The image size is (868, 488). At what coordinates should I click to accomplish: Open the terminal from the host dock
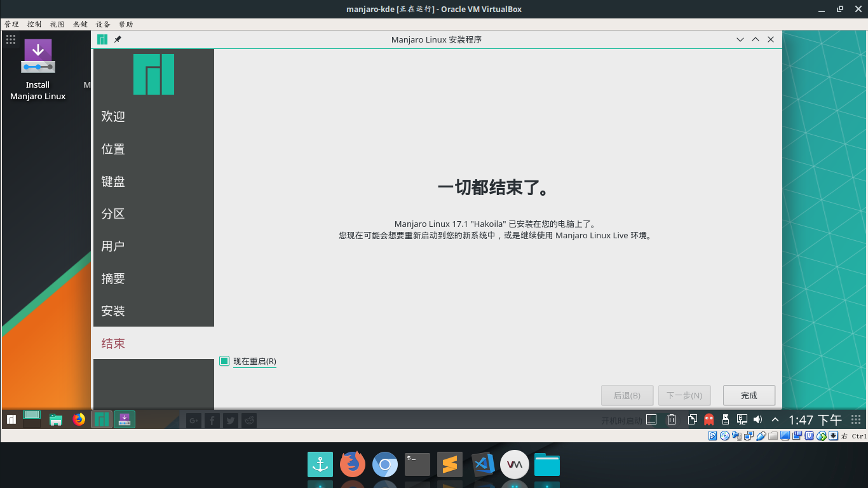[417, 464]
